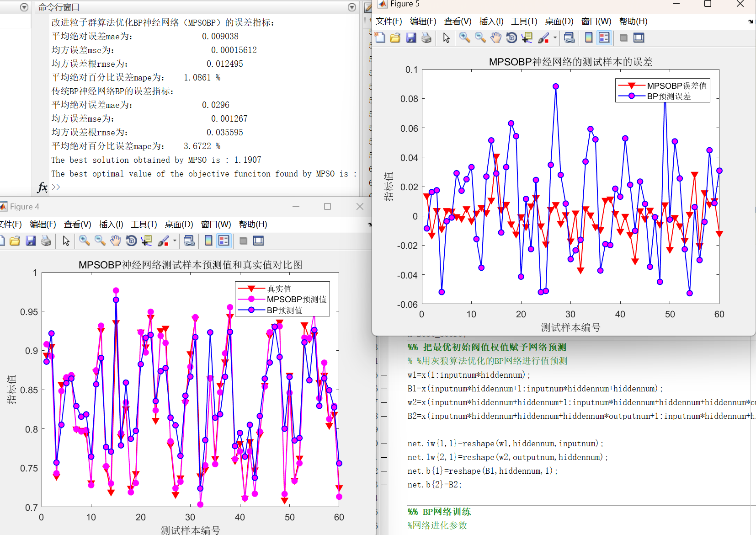This screenshot has width=756, height=535.
Task: Save Figure 5 using the floppy icon
Action: click(411, 38)
